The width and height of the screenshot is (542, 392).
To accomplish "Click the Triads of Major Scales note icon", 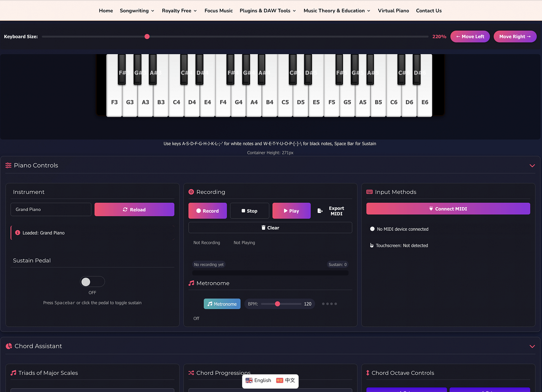I will click(x=13, y=373).
